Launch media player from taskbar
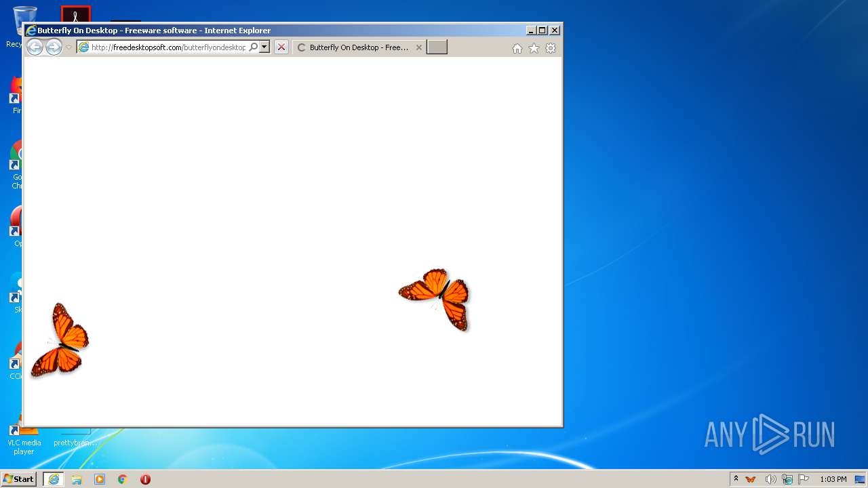Viewport: 868px width, 488px height. point(100,479)
